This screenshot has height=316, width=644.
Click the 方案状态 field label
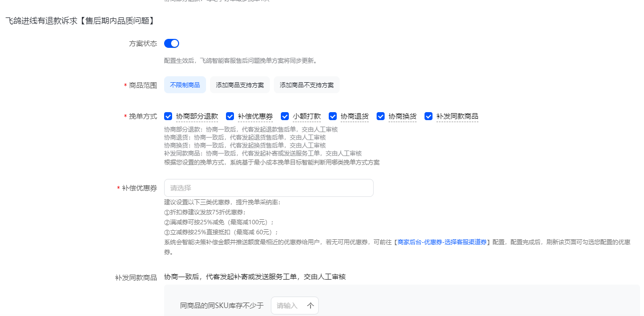pos(143,43)
